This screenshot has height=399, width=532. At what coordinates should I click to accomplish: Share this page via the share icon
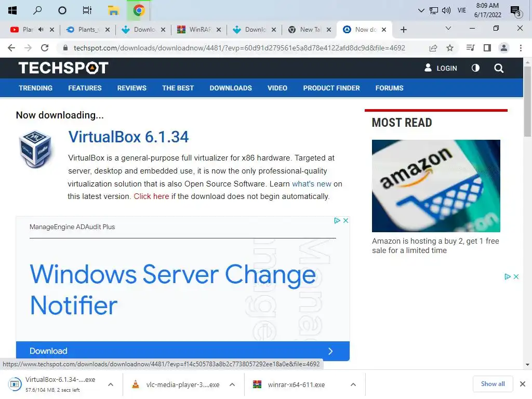(433, 48)
